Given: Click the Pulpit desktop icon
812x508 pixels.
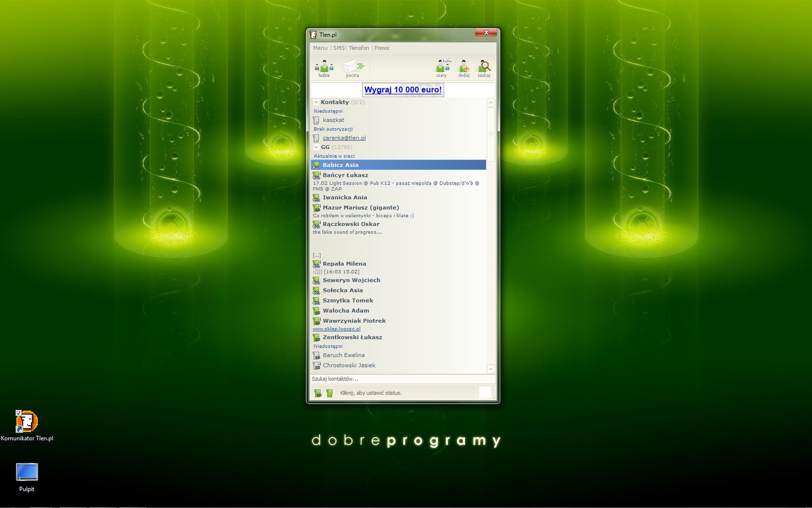Looking at the screenshot, I should click(27, 478).
